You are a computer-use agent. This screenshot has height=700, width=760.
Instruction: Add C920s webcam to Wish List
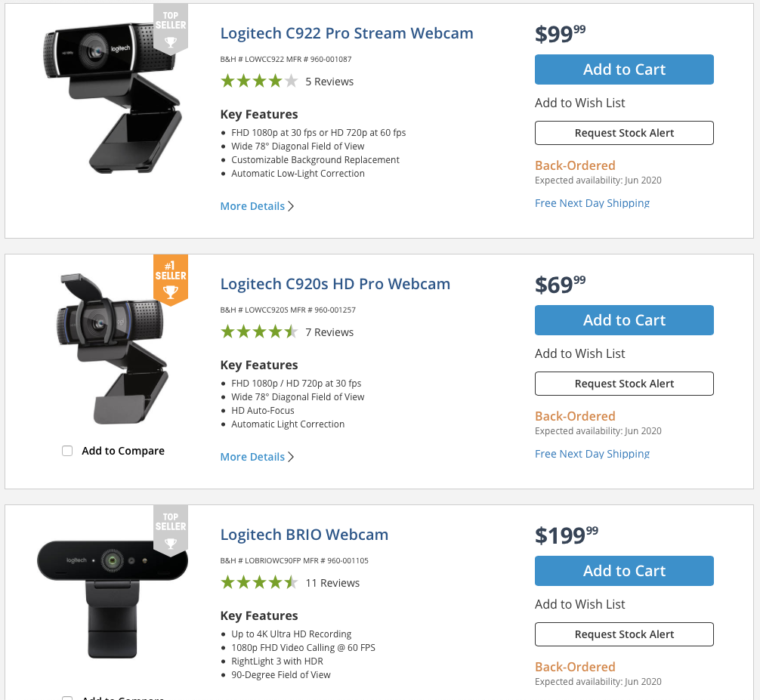point(579,353)
